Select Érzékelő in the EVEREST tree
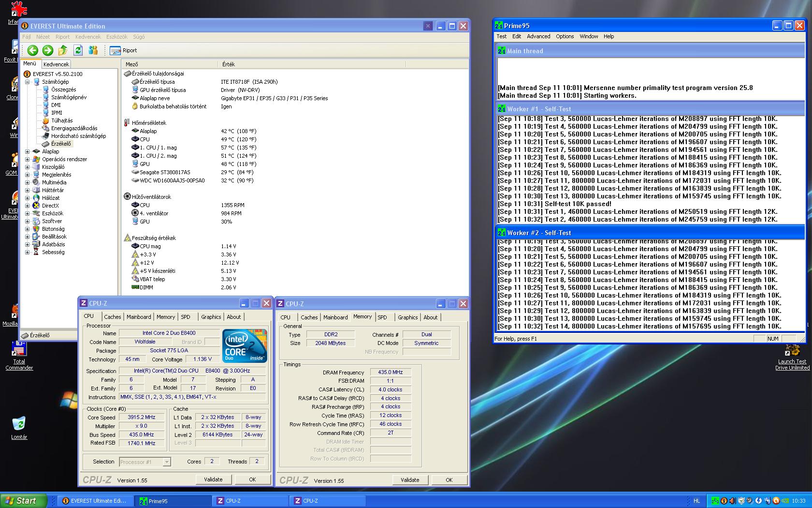This screenshot has width=812, height=508. click(61, 144)
